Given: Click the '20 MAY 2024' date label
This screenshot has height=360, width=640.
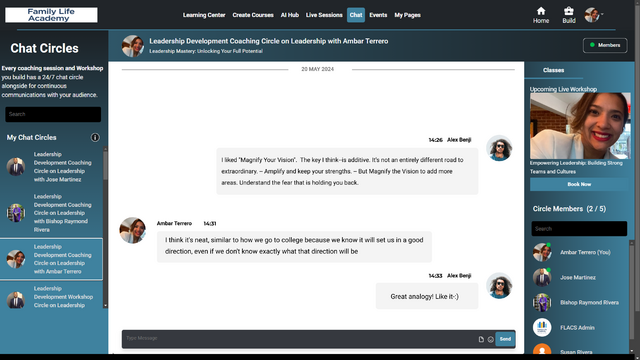Looking at the screenshot, I should [318, 69].
